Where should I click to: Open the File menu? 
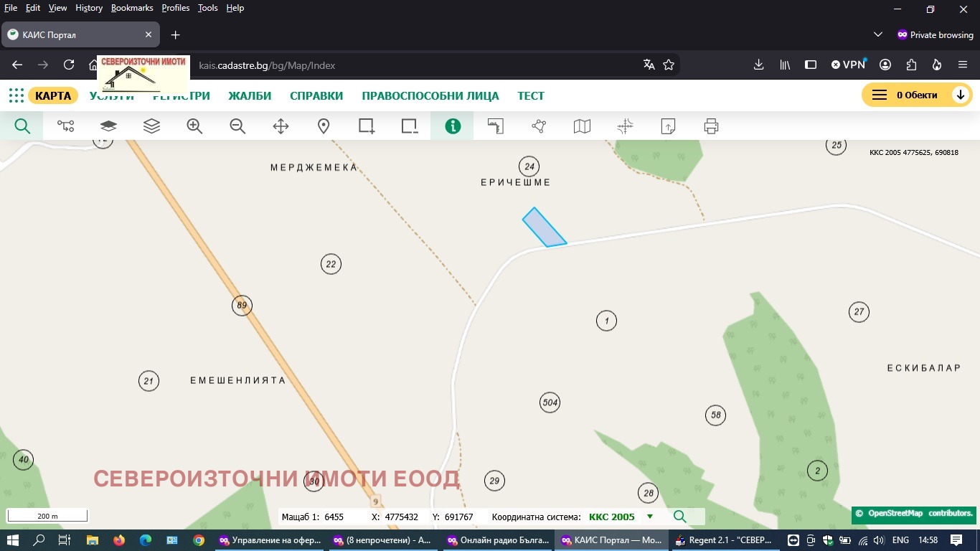click(11, 8)
